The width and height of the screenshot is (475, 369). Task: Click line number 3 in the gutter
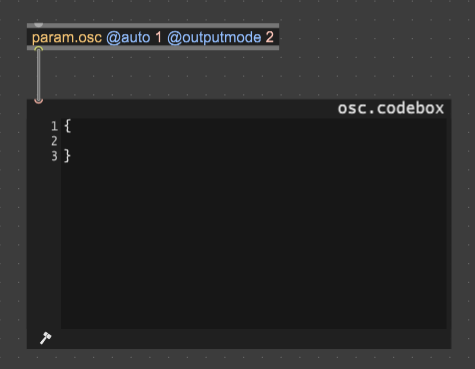coord(54,156)
